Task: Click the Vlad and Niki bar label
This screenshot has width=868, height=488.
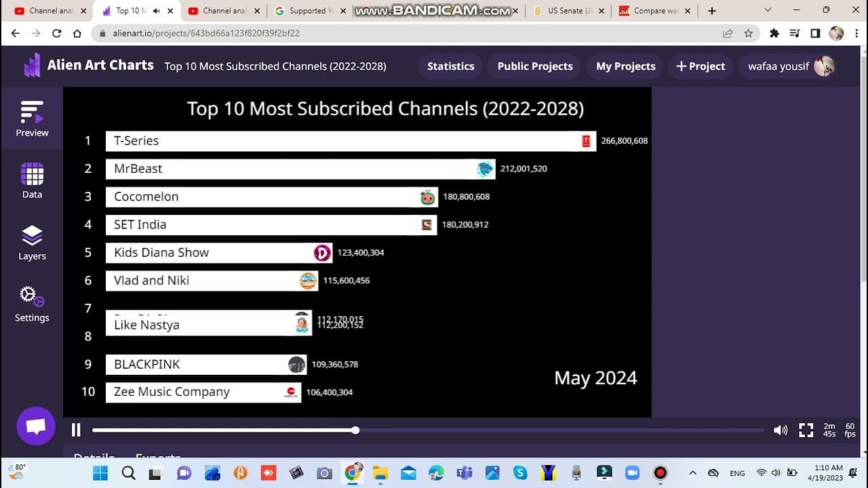Action: coord(151,280)
